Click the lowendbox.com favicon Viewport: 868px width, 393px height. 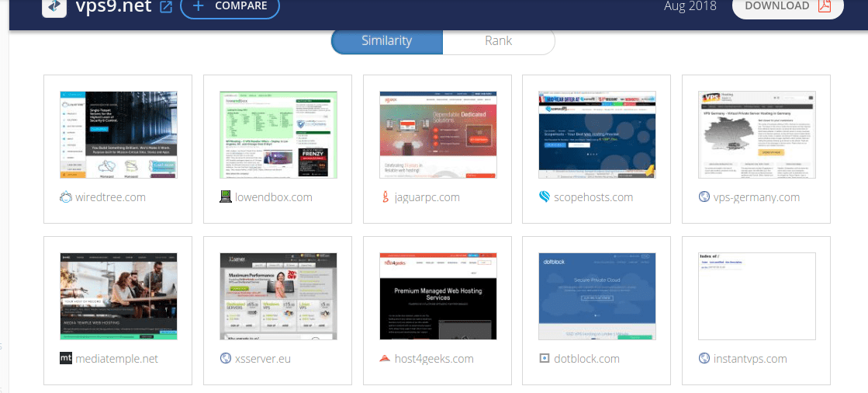225,196
